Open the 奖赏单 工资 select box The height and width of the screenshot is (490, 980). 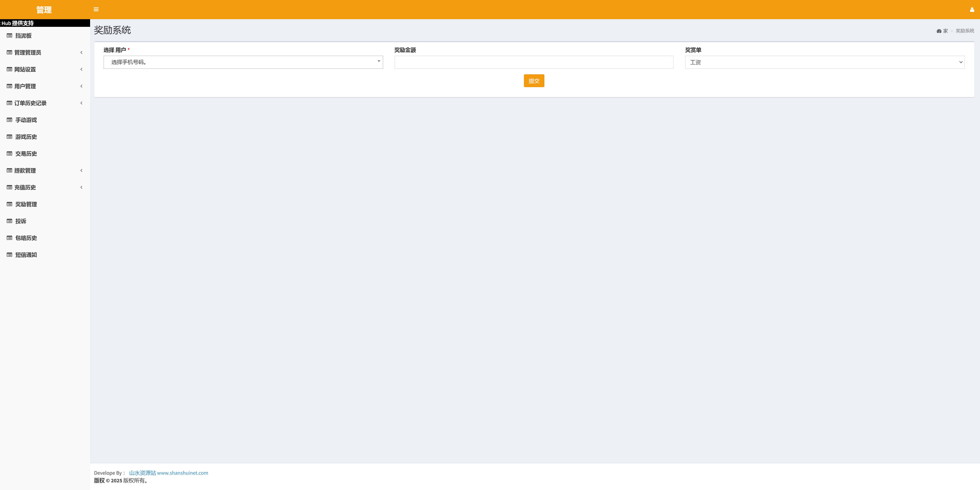coord(824,62)
